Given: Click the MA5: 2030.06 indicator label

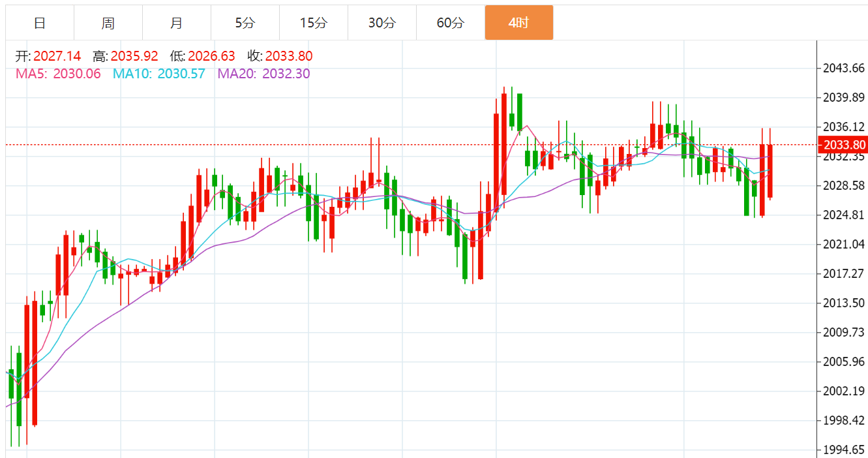Looking at the screenshot, I should tap(58, 74).
